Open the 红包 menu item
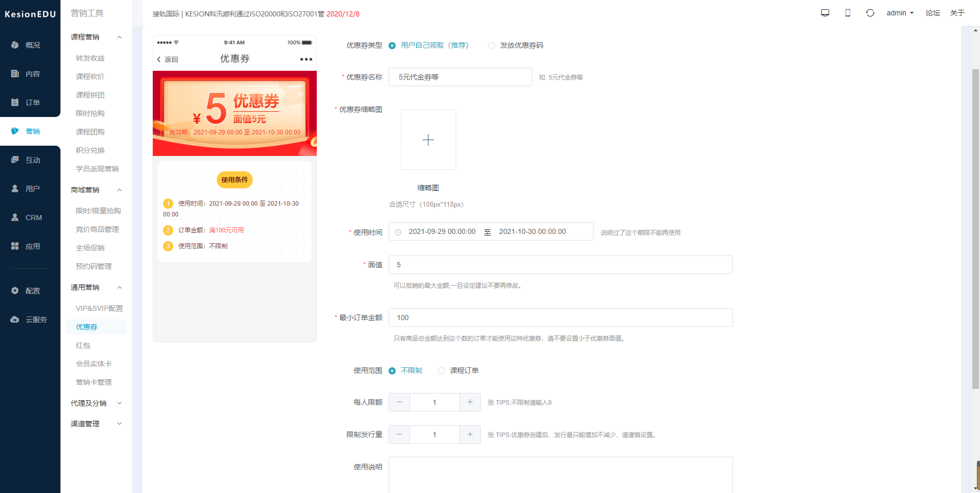Screen dimensions: 980x493 point(83,345)
